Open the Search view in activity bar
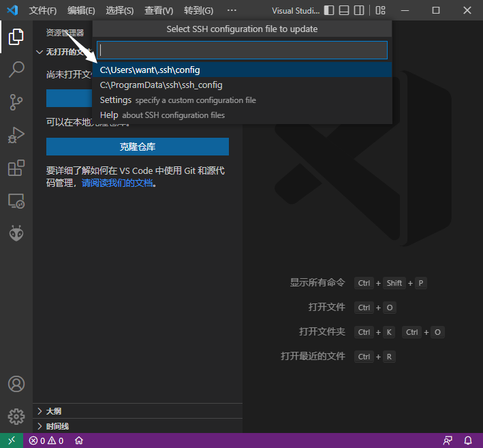Screen dimensions: 483x448 16,70
